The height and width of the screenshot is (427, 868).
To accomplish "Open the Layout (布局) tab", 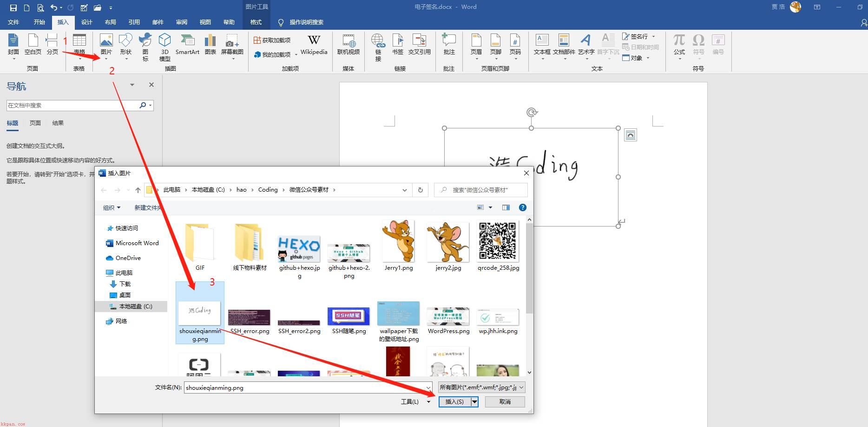I will (x=111, y=22).
